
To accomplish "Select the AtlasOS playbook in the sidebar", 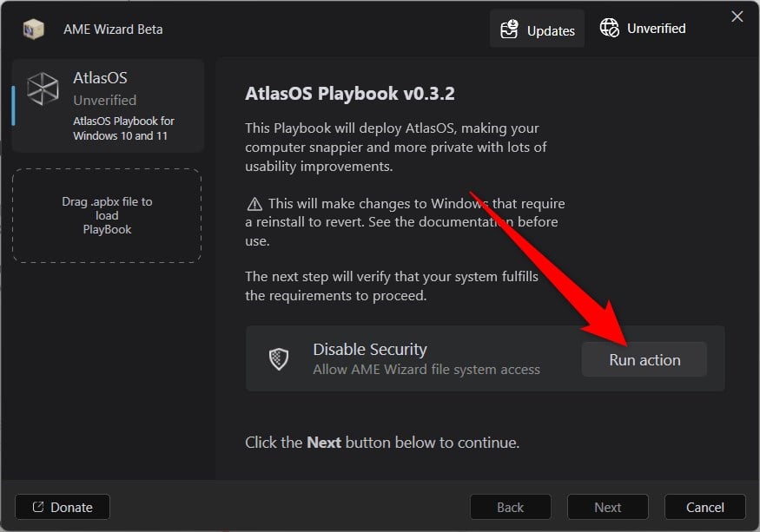I will (x=107, y=105).
